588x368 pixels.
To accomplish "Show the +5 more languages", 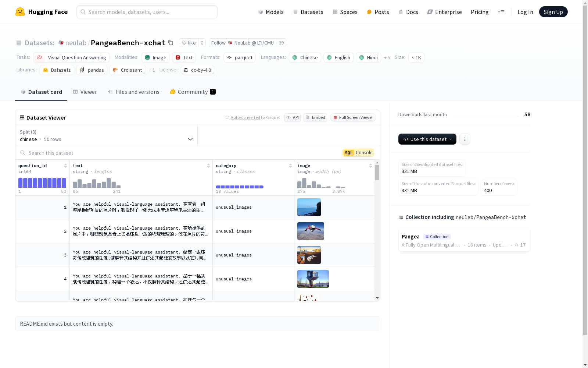I will coord(387,57).
